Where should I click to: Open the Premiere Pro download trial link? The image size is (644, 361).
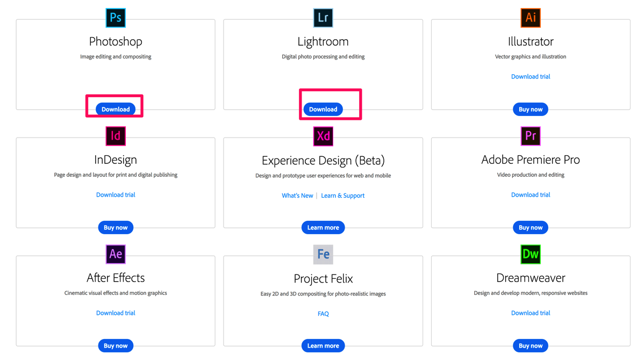(531, 194)
